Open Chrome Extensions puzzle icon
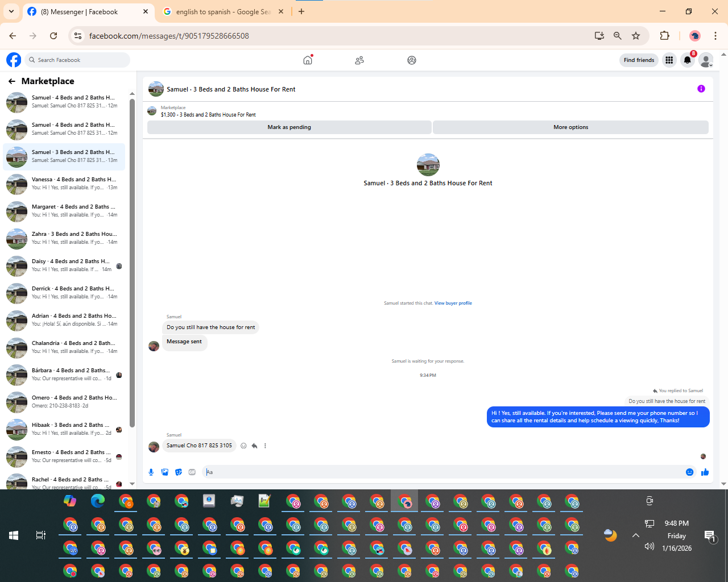The image size is (728, 582). 664,36
